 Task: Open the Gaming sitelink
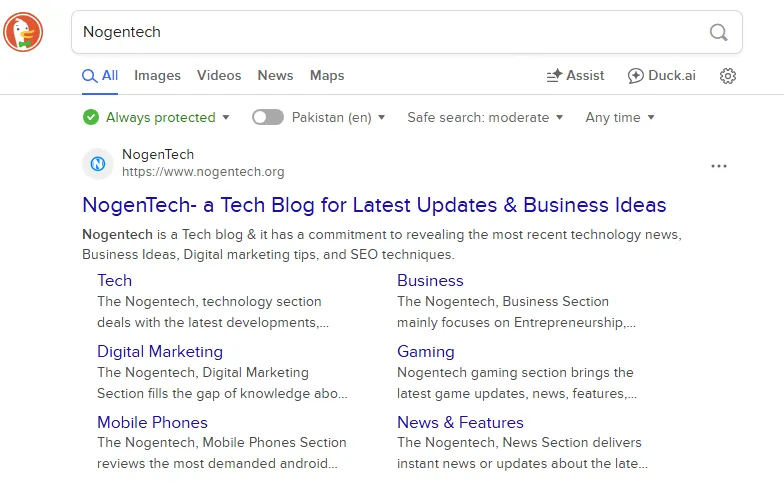(426, 352)
